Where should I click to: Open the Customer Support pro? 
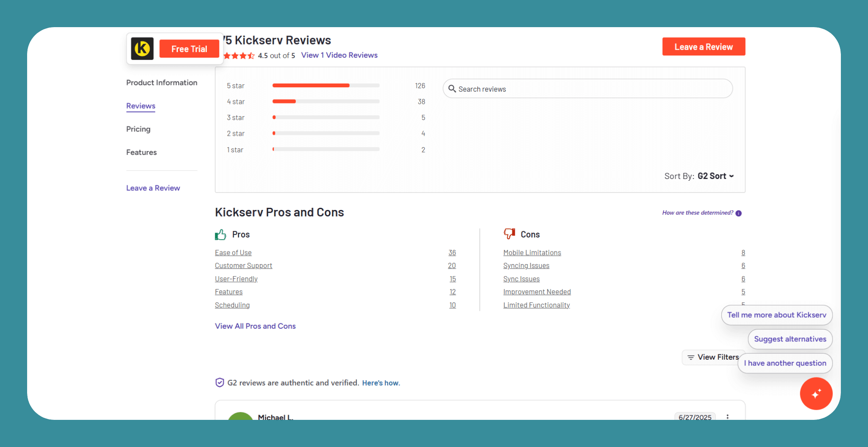(243, 265)
